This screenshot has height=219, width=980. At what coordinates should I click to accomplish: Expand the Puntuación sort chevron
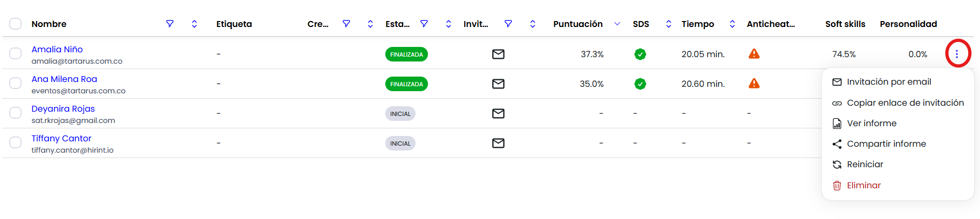click(x=617, y=24)
